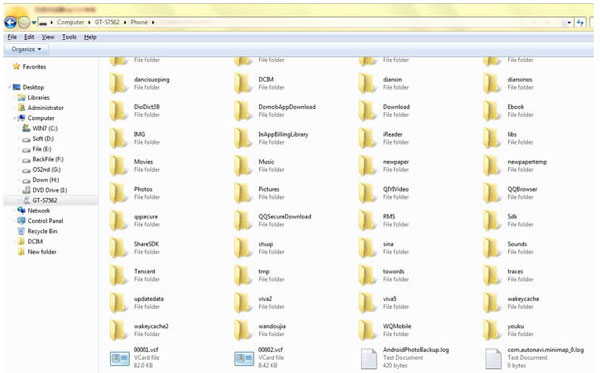Image resolution: width=600 pixels, height=373 pixels.
Task: Open the recent pages dropdown arrow
Action: coord(34,23)
